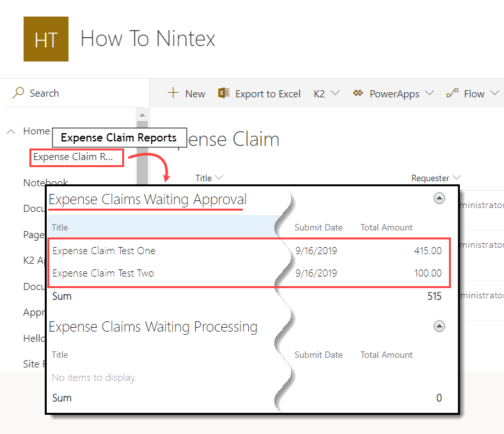Open Expense Claim Test Two item
504x434 pixels.
[103, 273]
